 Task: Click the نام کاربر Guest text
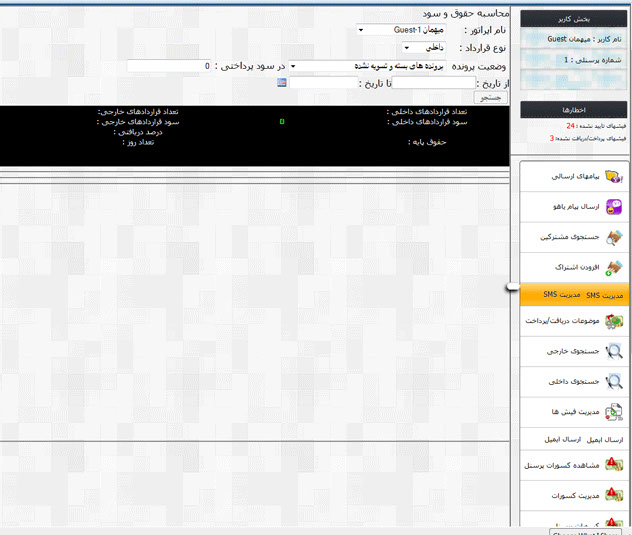click(x=584, y=39)
